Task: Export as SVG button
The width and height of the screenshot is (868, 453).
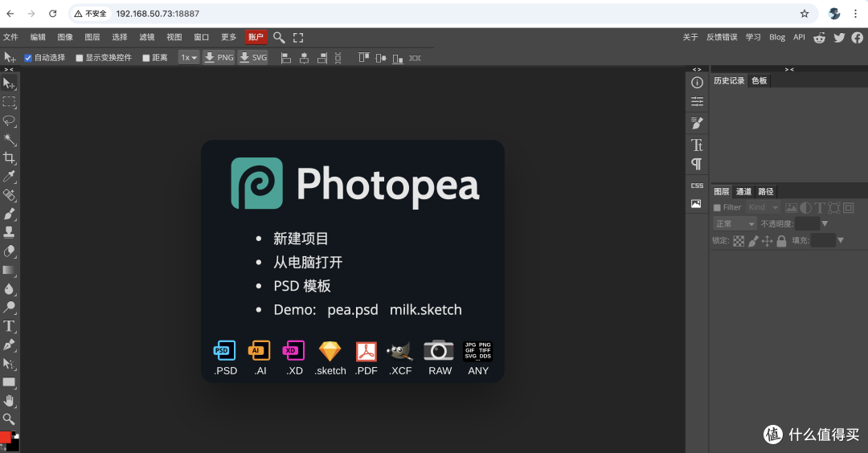Action: click(x=253, y=58)
